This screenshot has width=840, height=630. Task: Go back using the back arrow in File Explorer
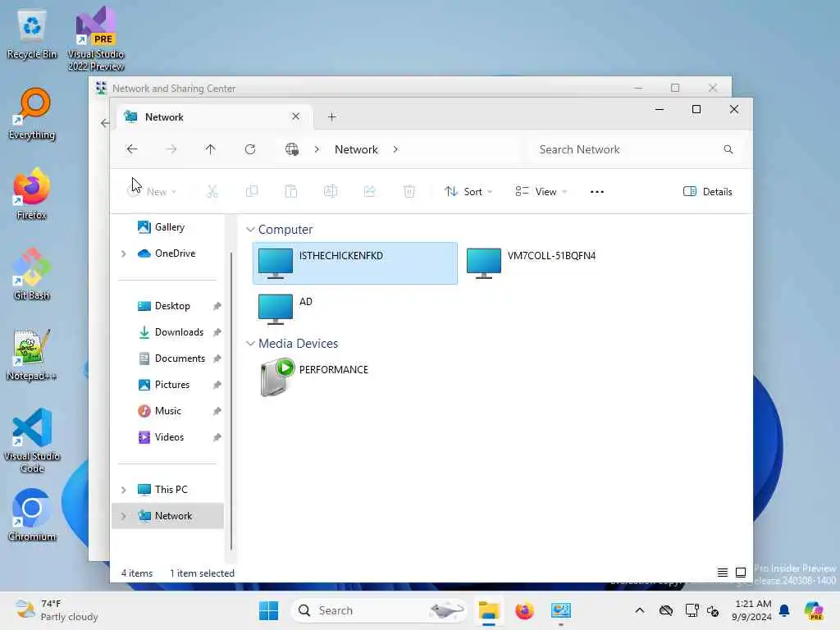pos(132,149)
